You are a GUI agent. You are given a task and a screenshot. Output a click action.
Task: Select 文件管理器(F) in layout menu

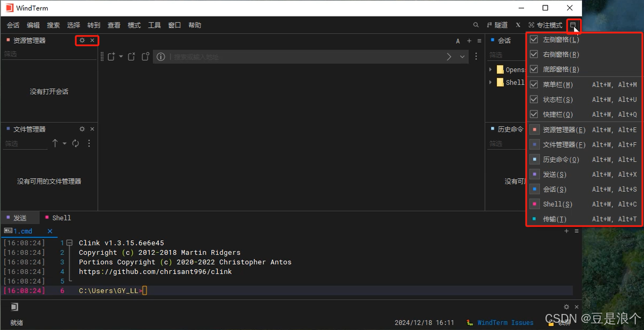tap(584, 144)
